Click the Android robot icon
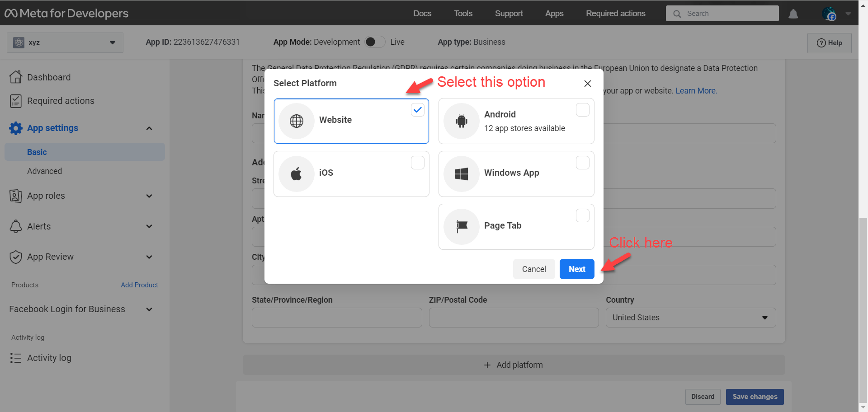This screenshot has height=412, width=868. [461, 121]
